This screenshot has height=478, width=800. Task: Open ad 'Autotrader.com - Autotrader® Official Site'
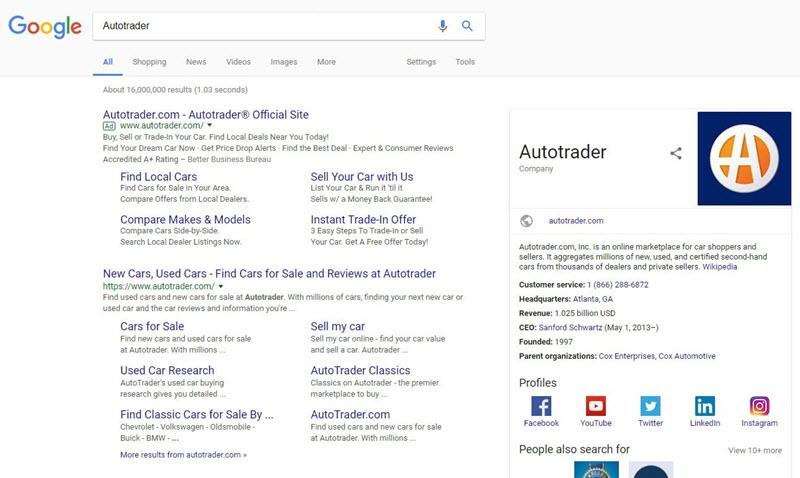[x=206, y=114]
